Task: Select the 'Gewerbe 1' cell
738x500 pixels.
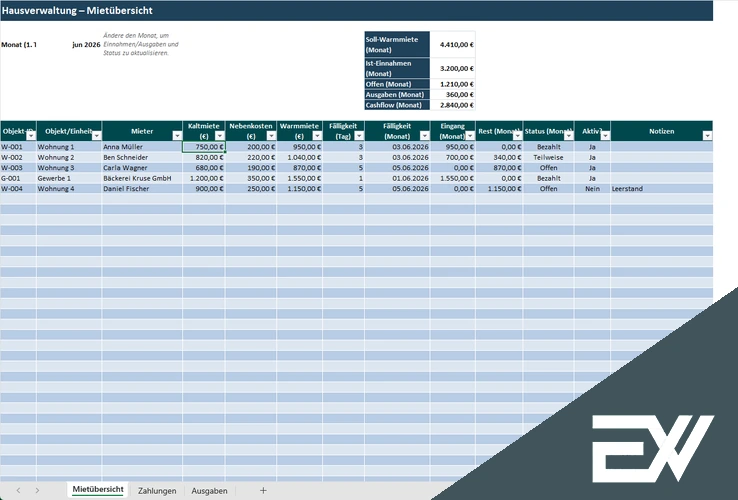Action: [69, 178]
